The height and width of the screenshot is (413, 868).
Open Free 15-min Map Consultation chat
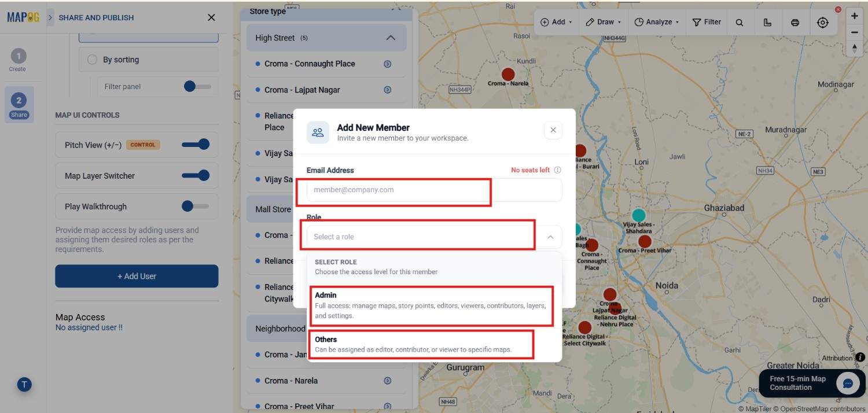tap(812, 383)
